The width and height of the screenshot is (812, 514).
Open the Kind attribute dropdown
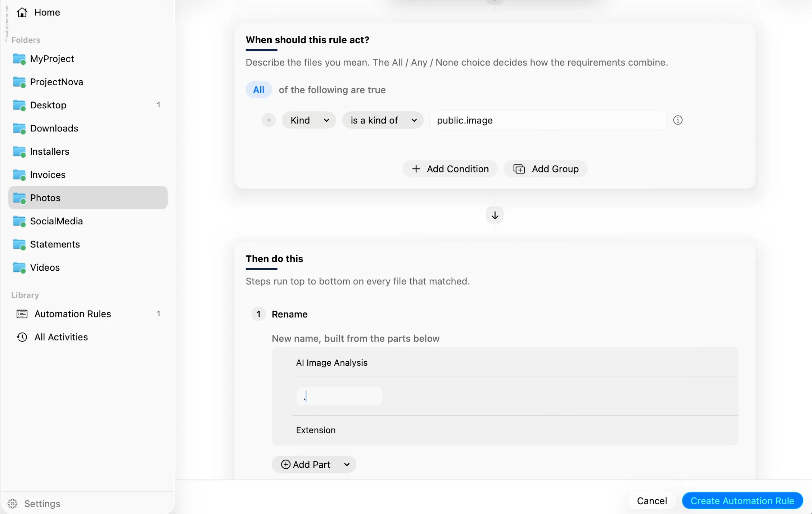(x=309, y=120)
